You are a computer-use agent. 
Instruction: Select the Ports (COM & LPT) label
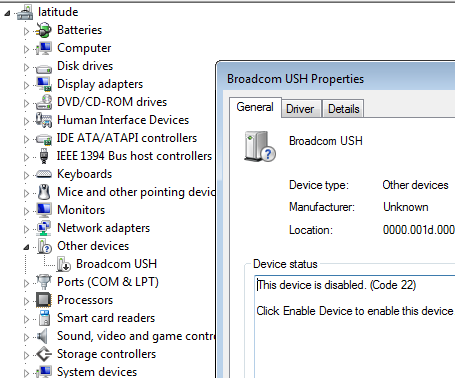click(108, 282)
